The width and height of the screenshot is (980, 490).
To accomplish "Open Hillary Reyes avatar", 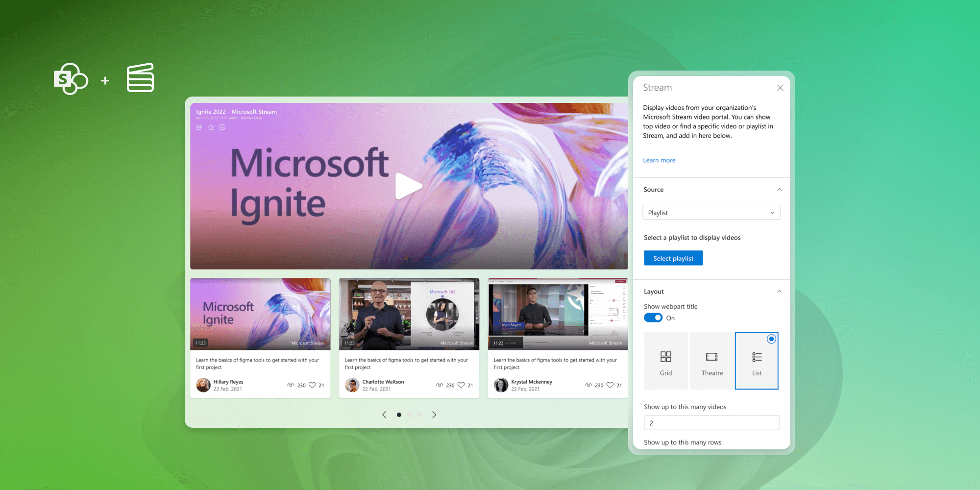I will pos(203,385).
